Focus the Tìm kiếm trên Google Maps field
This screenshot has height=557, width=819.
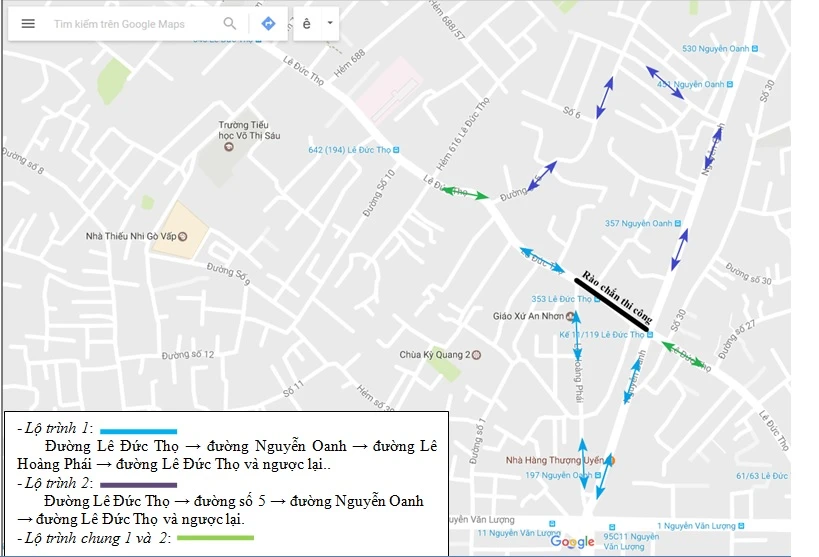coord(130,24)
